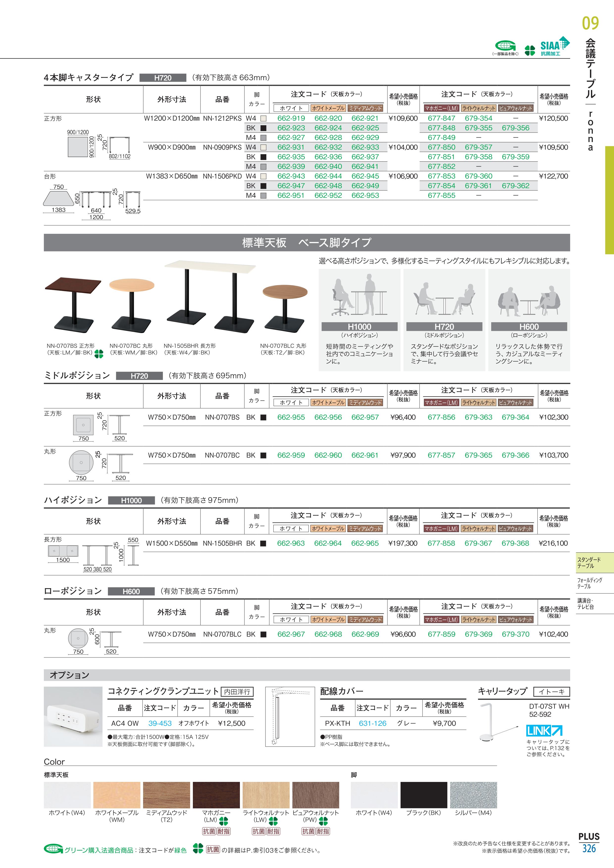Click the 標準天板 ベース脚タイプ section header
Screen dimensions: 614x868
click(x=307, y=242)
